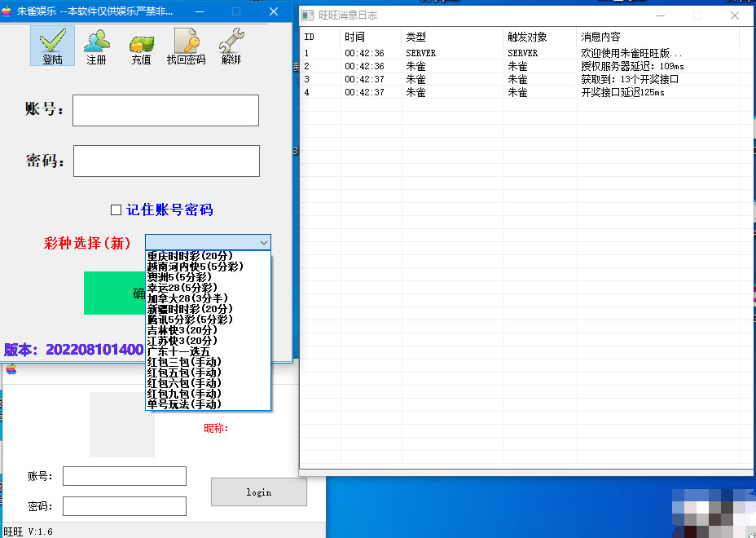Viewport: 756px width, 538px height.
Task: Open the 注册 register icon
Action: (x=96, y=46)
